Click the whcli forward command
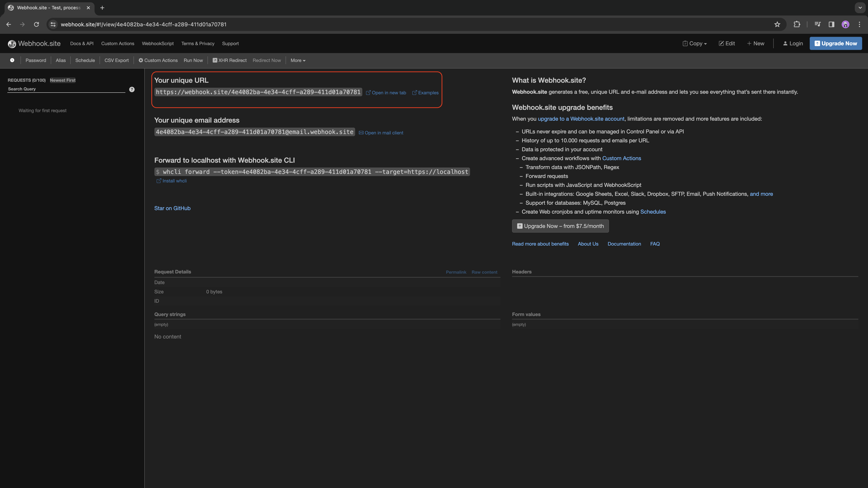The width and height of the screenshot is (868, 488). tap(312, 172)
